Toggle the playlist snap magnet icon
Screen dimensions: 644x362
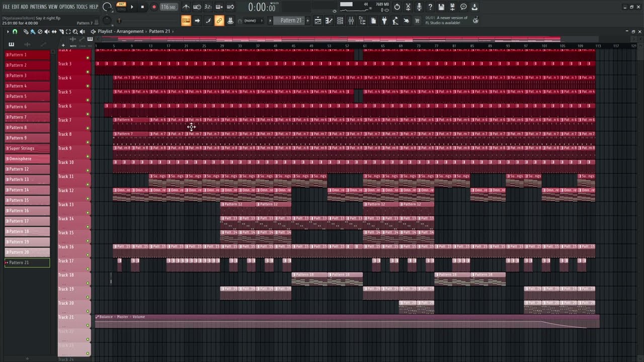click(15, 31)
